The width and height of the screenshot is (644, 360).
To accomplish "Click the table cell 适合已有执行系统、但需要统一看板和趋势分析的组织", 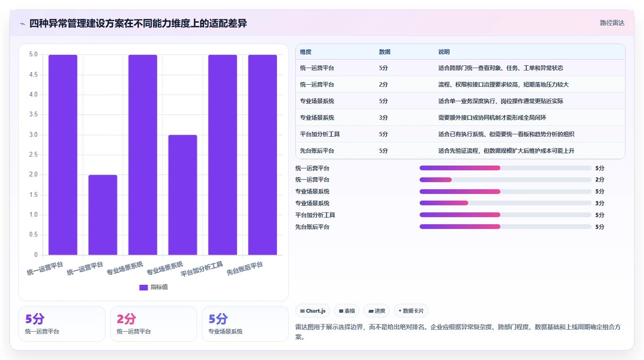I will click(507, 134).
